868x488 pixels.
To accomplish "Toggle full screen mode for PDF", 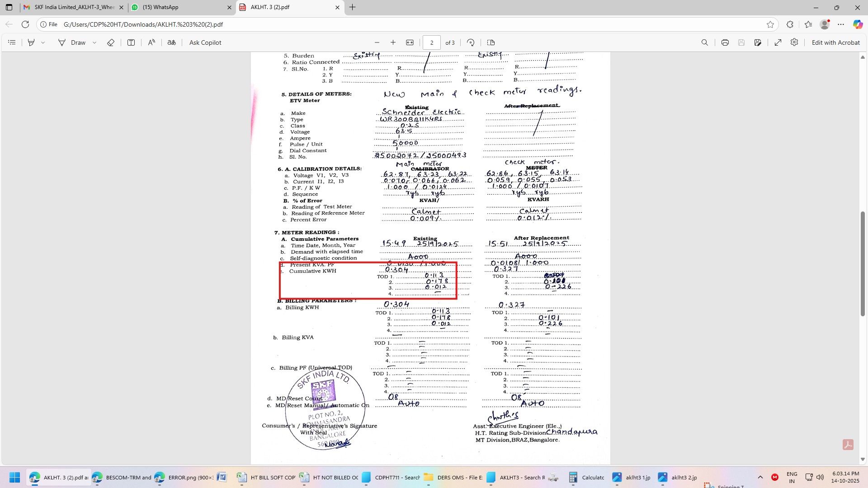I will (x=778, y=42).
